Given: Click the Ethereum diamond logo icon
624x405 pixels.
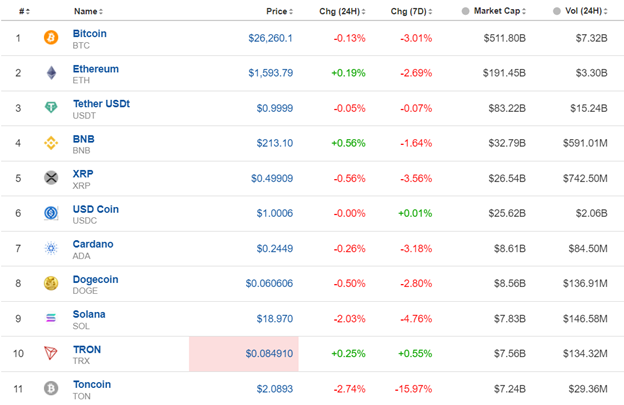Looking at the screenshot, I should tap(51, 73).
